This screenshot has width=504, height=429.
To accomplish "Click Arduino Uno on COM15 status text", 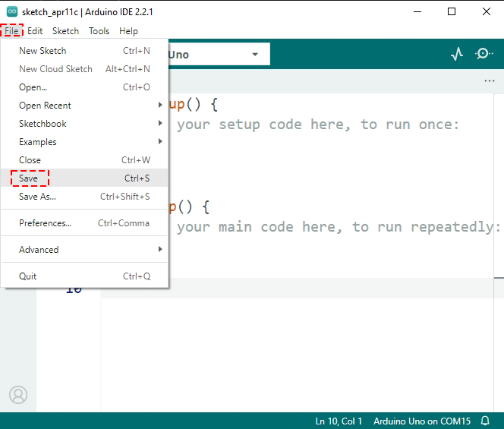I will tap(422, 421).
